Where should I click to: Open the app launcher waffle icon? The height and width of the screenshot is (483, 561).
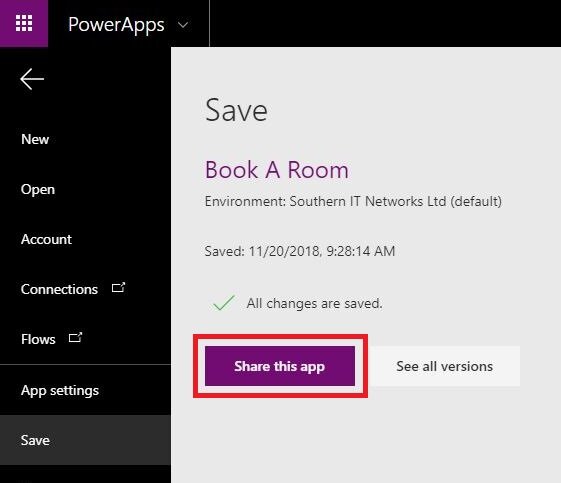pyautogui.click(x=24, y=23)
